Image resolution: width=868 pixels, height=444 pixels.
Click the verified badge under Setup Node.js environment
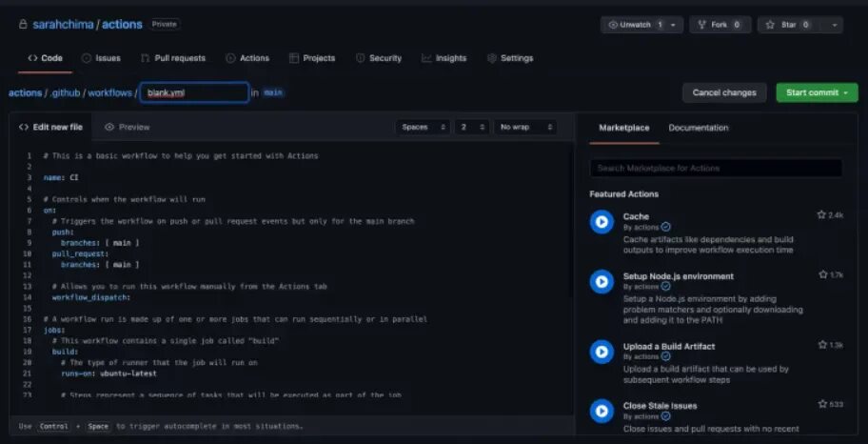click(666, 287)
